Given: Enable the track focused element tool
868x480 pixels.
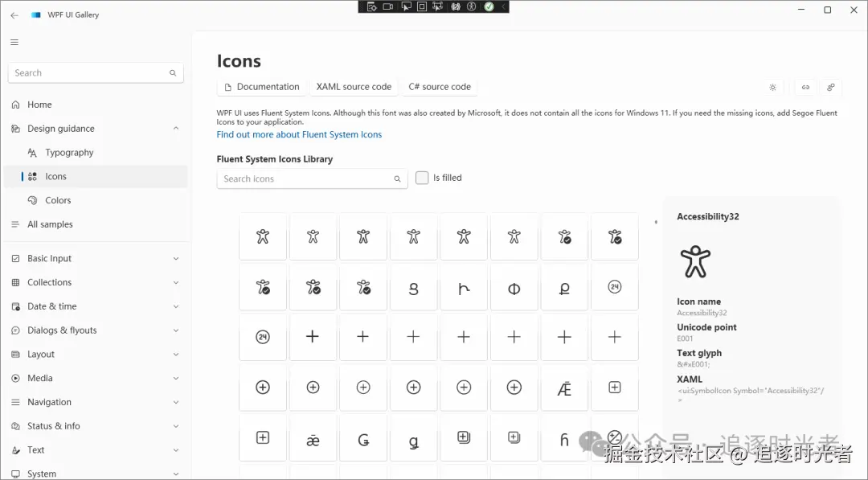Looking at the screenshot, I should pos(438,6).
